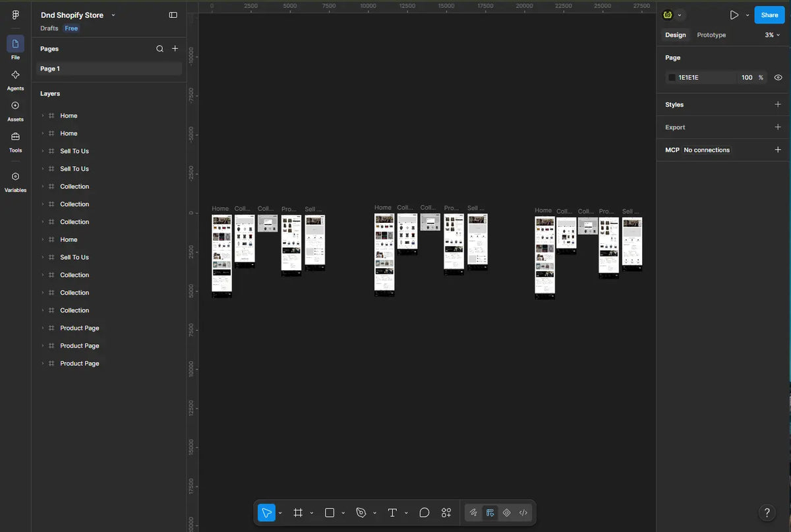
Task: Open the Figma main menu logo
Action: 15,15
